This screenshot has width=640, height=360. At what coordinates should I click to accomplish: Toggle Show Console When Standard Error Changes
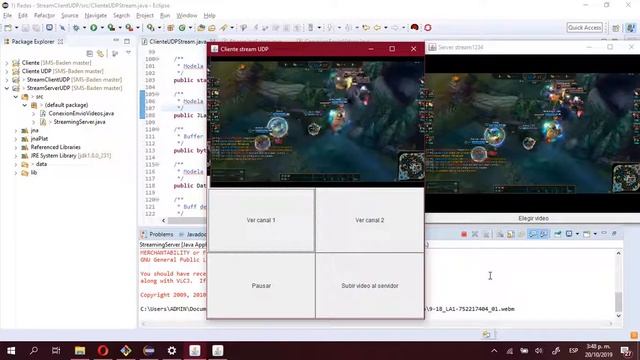[543, 234]
